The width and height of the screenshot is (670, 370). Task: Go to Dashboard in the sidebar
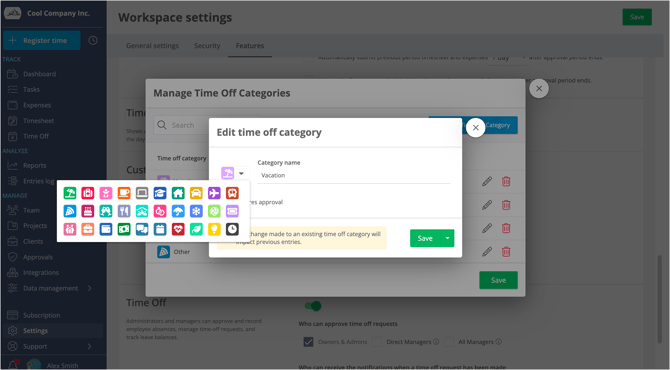pos(39,74)
